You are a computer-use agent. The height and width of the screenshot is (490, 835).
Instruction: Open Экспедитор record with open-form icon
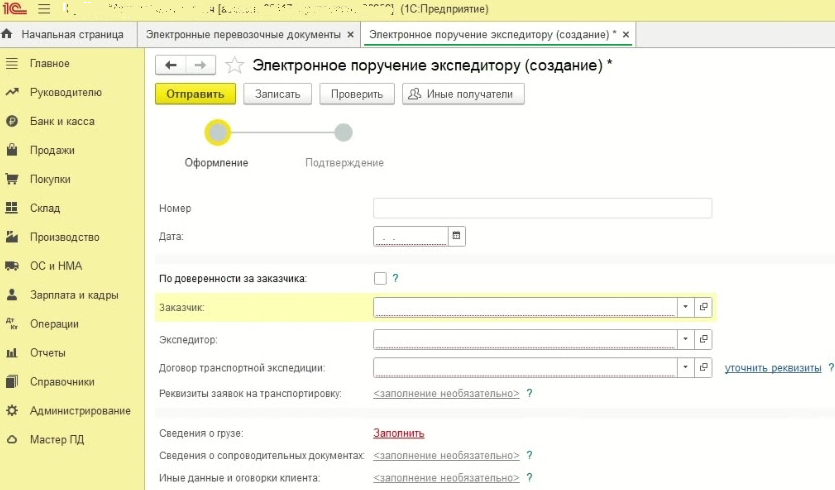coord(703,339)
